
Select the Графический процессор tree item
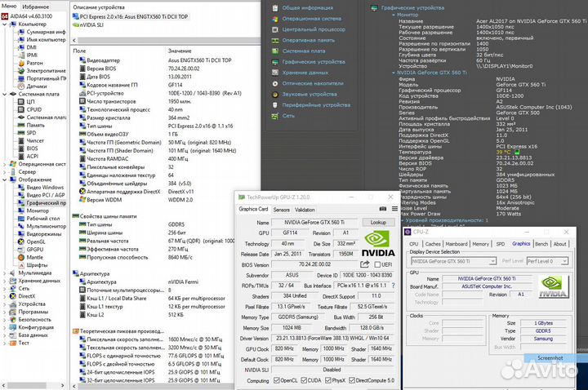42,203
